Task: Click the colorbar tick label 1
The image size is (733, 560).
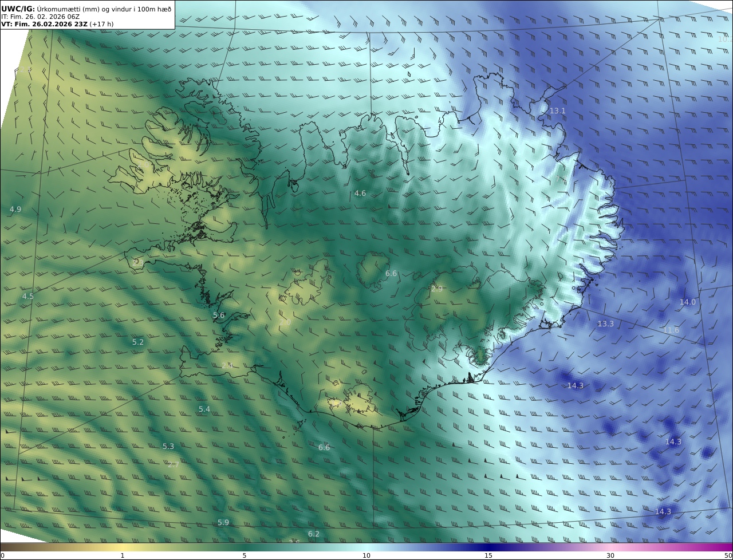Action: point(123,555)
